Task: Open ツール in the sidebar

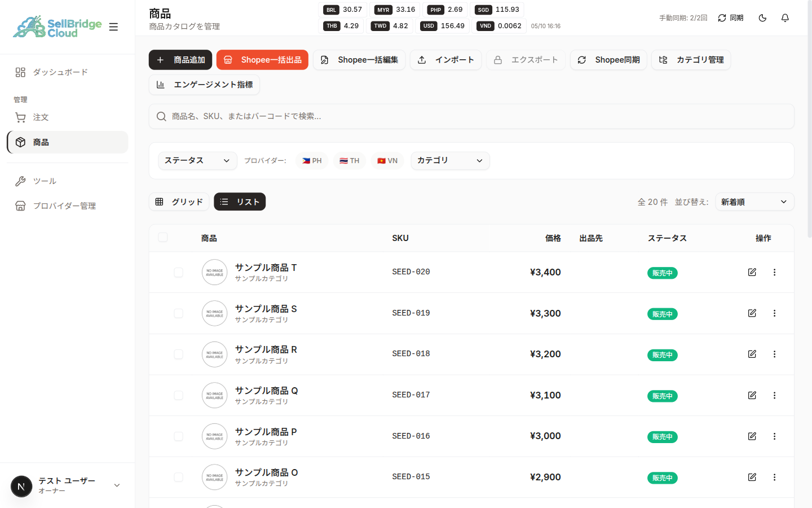Action: (68, 181)
